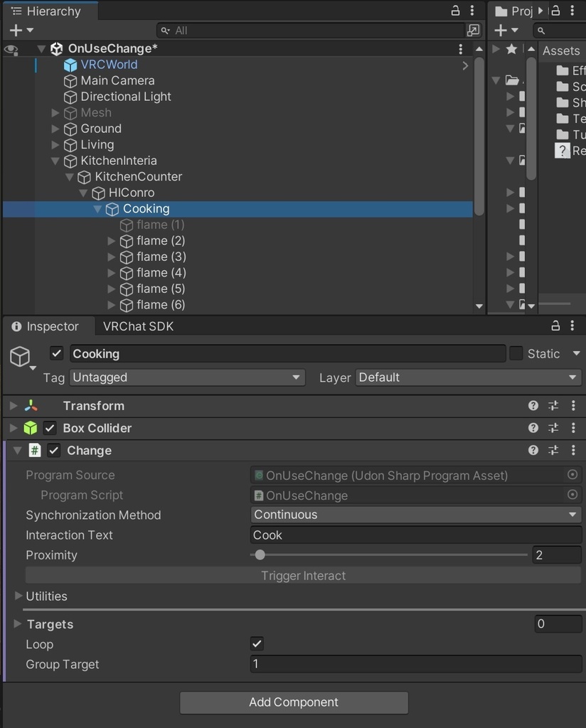Image resolution: width=586 pixels, height=728 pixels.
Task: Expand the Targets array
Action: click(x=18, y=623)
